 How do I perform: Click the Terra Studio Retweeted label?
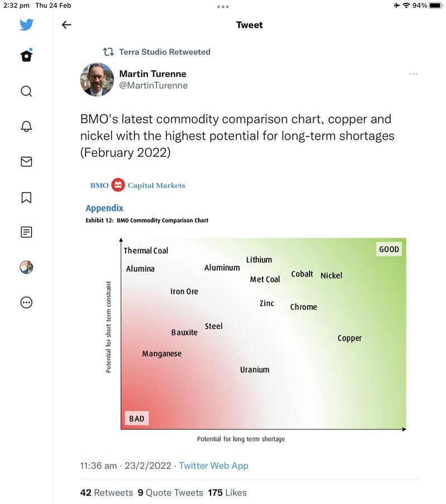coord(165,52)
